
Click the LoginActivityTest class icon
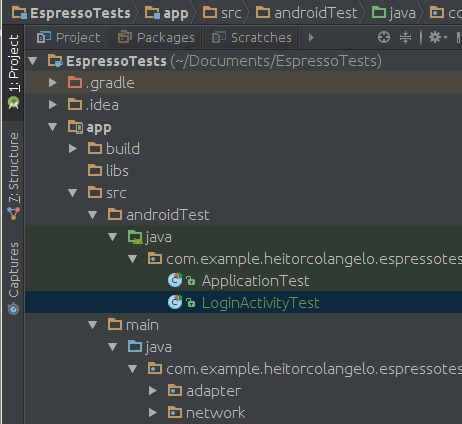tap(175, 302)
